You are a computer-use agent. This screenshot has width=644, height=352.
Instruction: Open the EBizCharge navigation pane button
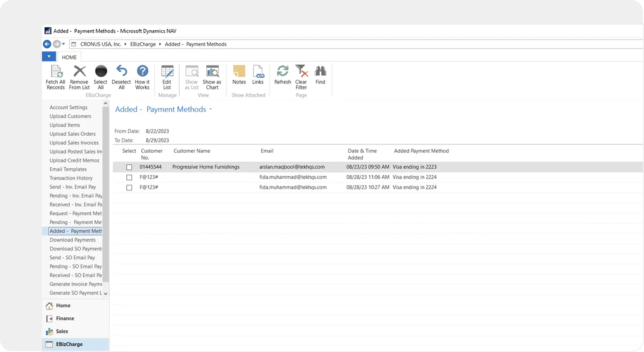coord(76,344)
